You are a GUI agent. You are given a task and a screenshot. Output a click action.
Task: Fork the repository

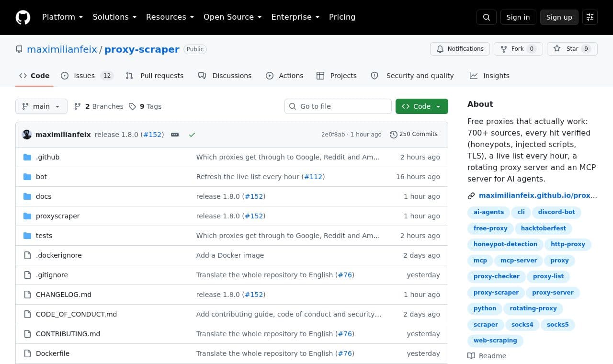tap(518, 49)
